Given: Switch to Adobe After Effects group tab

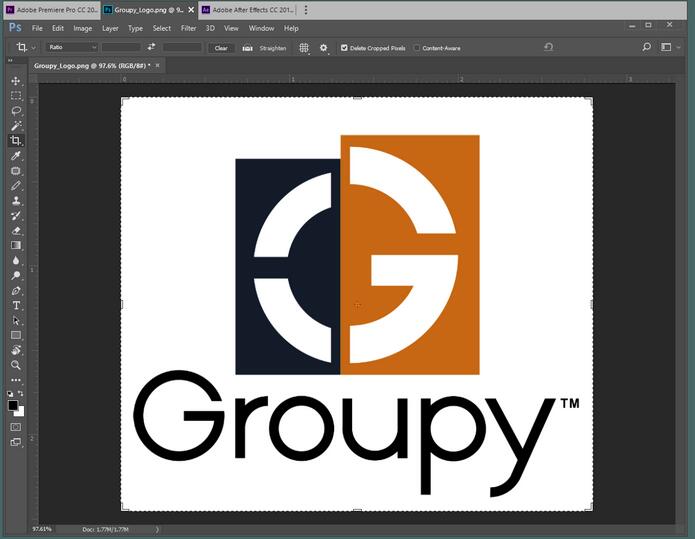Looking at the screenshot, I should (x=247, y=10).
